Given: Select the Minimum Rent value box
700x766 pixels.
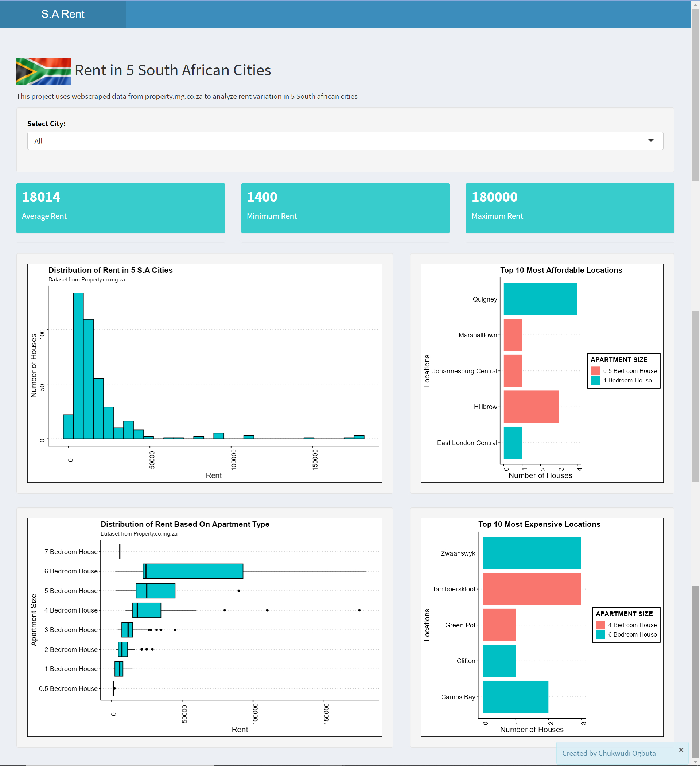Looking at the screenshot, I should pos(345,208).
